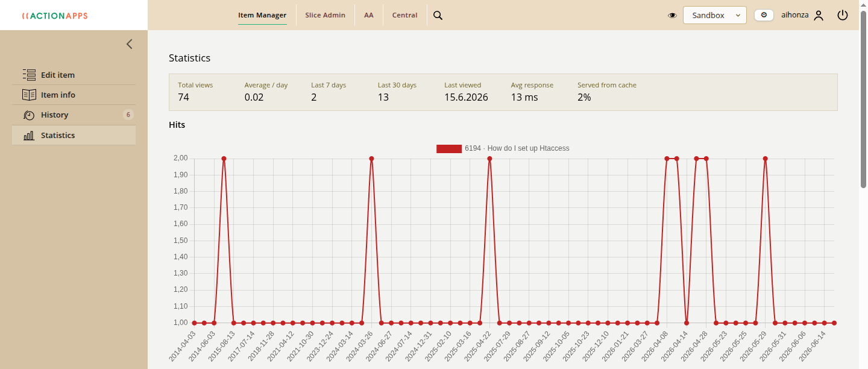
Task: Open the aihonza user profile icon
Action: [819, 16]
